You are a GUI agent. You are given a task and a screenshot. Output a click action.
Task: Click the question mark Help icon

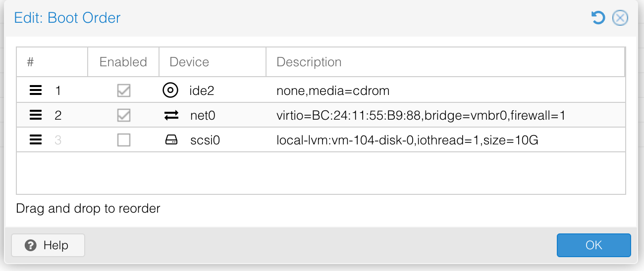point(31,245)
